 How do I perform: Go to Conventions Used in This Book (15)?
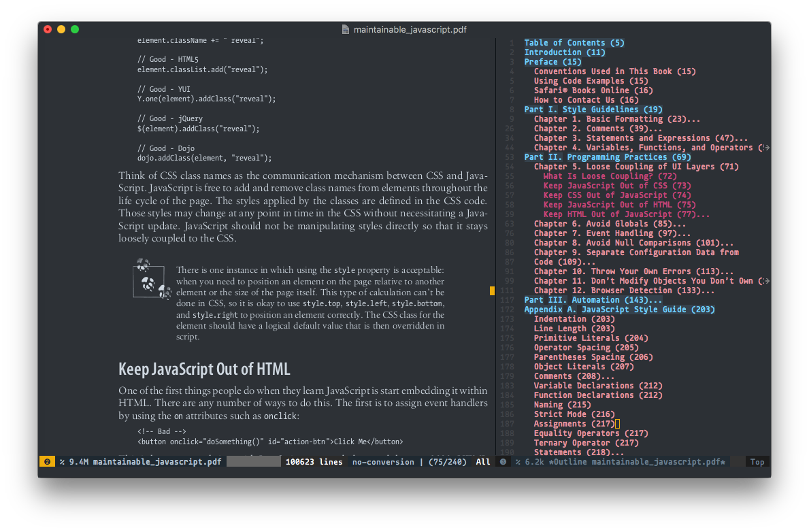coord(614,71)
